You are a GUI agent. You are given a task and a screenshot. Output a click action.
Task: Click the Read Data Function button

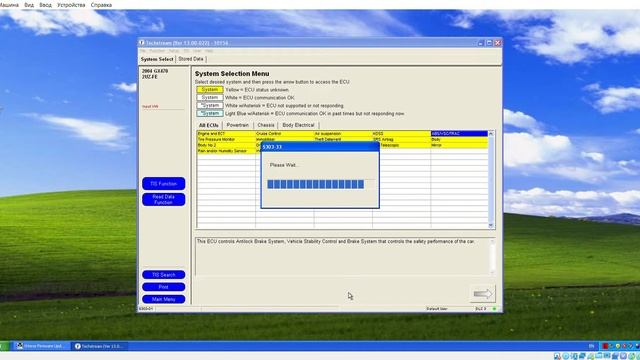164,200
